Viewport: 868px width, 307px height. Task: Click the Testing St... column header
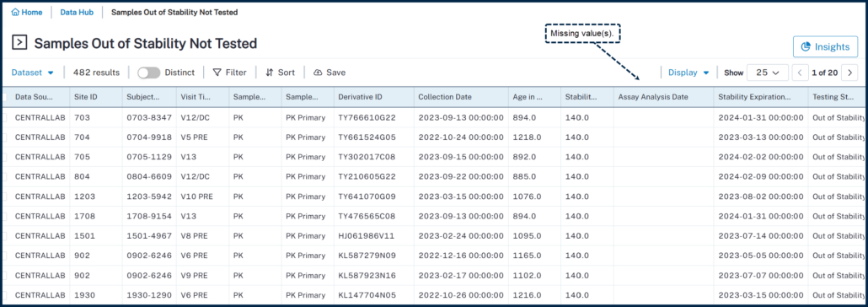click(838, 96)
